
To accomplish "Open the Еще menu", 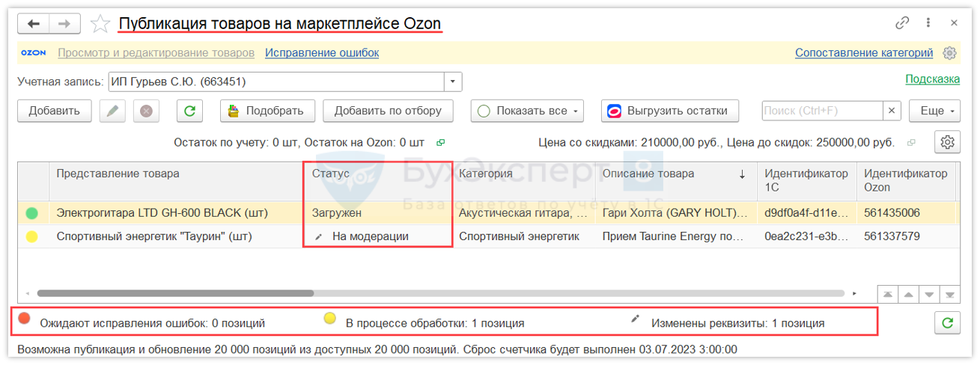I will click(934, 111).
